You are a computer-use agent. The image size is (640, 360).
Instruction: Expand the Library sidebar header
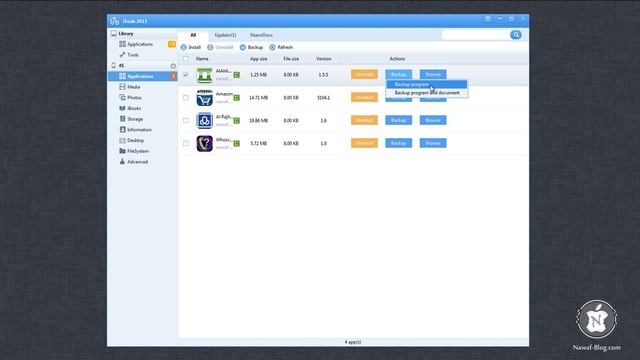[122, 33]
